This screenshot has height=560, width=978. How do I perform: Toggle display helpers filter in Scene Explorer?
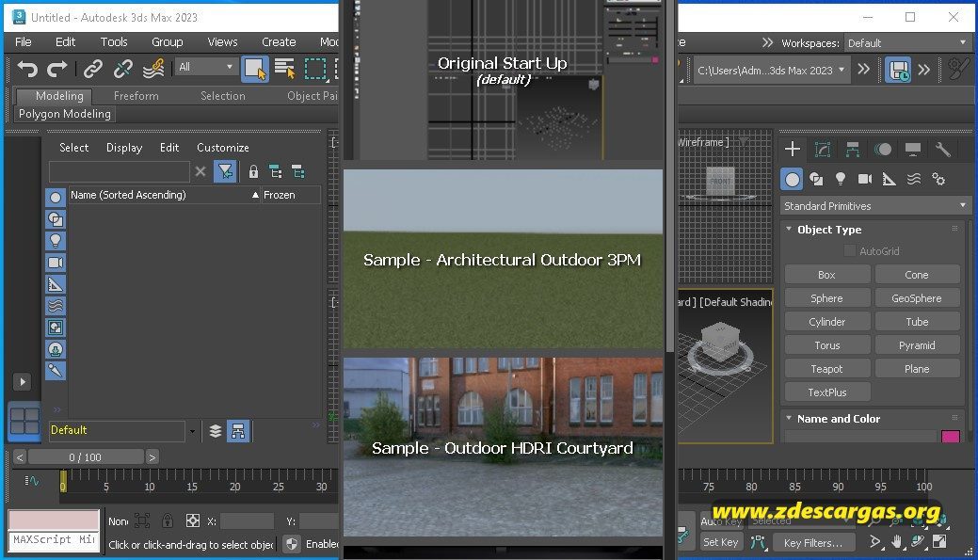click(56, 284)
